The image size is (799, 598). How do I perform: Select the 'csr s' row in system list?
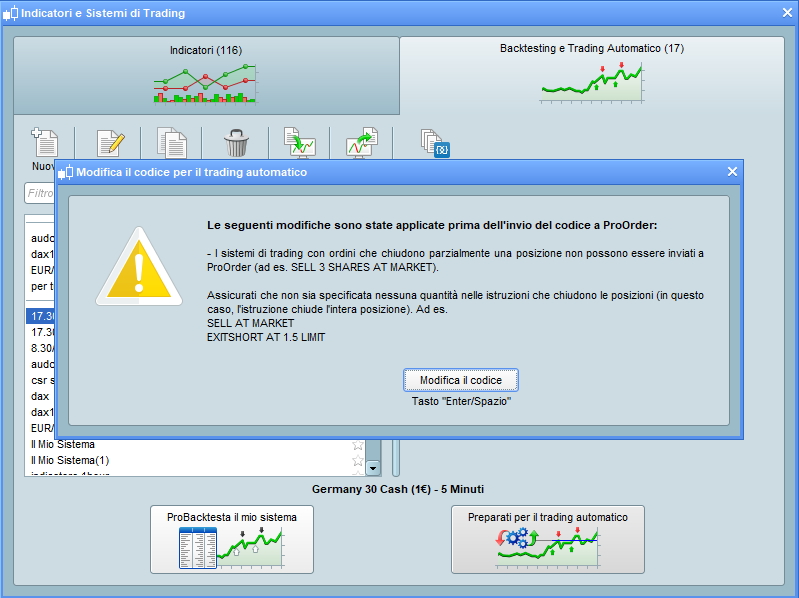pyautogui.click(x=40, y=380)
